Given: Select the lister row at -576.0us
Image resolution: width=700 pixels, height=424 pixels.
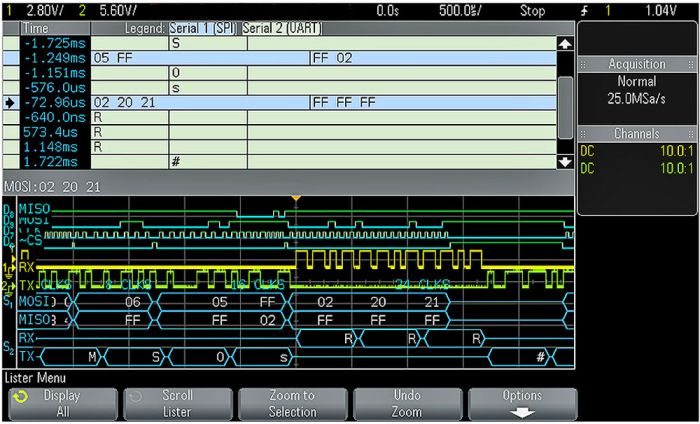Looking at the screenshot, I should 279,87.
